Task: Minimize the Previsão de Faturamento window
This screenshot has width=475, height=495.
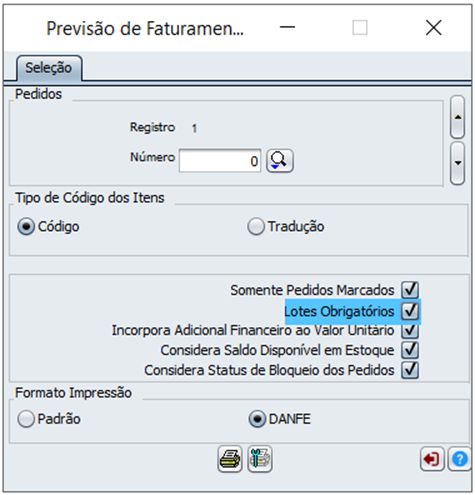Action: click(x=287, y=28)
